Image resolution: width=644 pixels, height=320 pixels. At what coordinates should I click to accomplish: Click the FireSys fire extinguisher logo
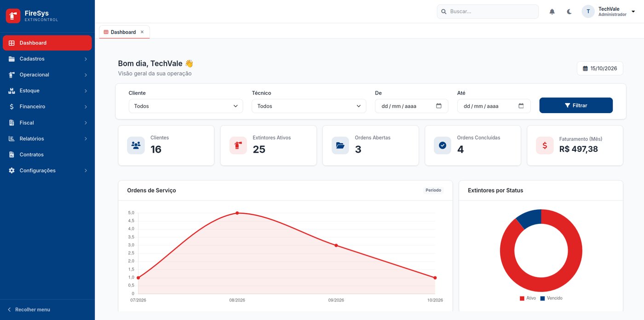(13, 16)
